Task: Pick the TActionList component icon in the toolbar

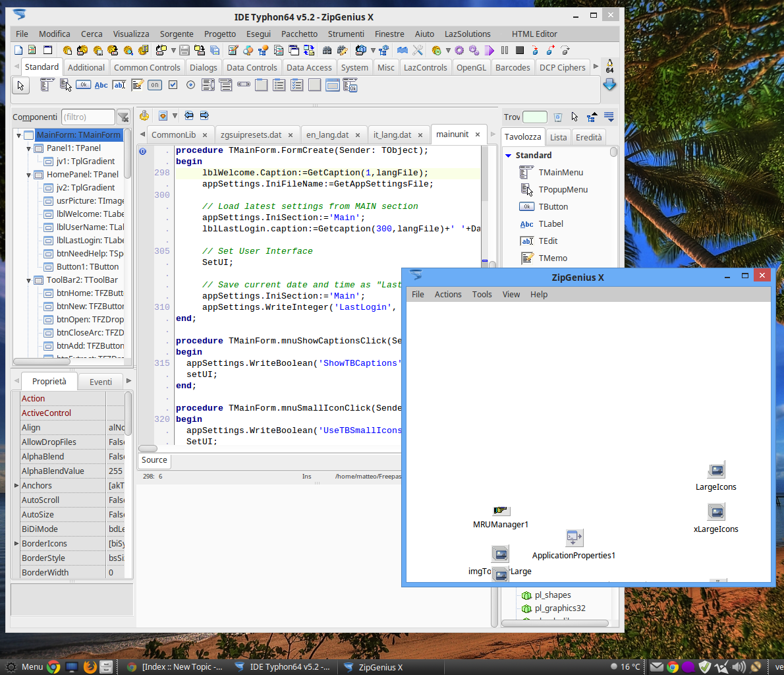Action: 350,86
